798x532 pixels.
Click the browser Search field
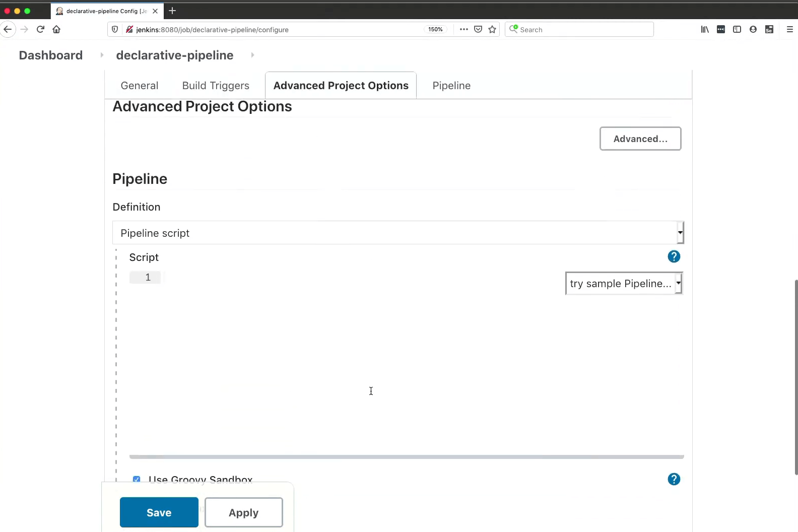(579, 29)
